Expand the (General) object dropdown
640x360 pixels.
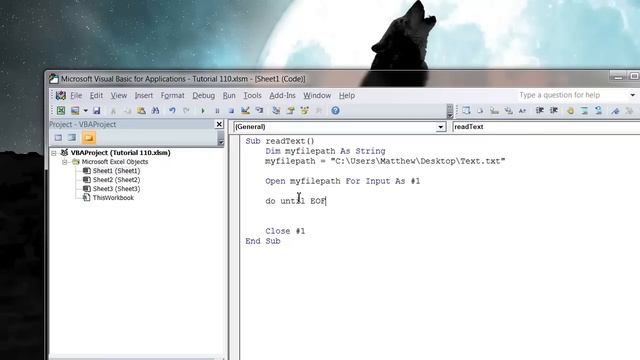click(x=440, y=127)
